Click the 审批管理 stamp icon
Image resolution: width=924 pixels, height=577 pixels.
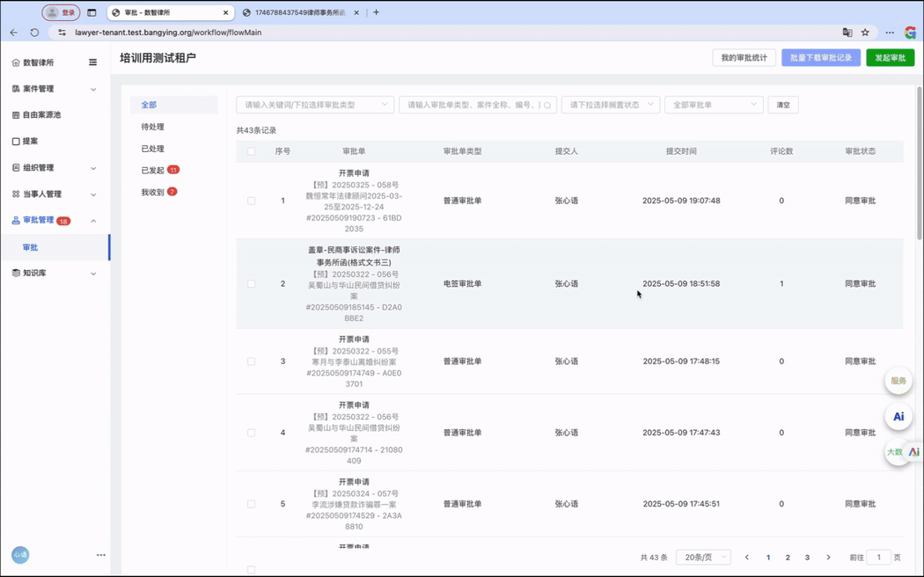coord(16,220)
